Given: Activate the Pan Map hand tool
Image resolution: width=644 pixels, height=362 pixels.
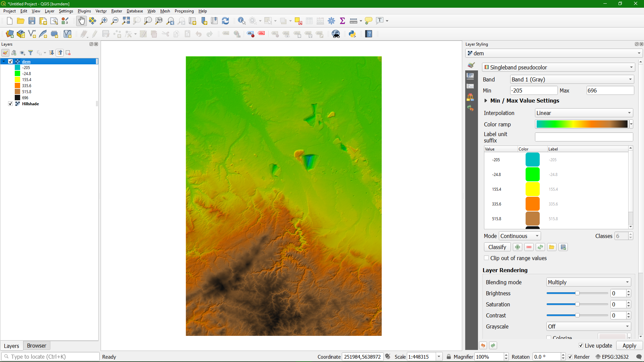Looking at the screenshot, I should click(82, 21).
